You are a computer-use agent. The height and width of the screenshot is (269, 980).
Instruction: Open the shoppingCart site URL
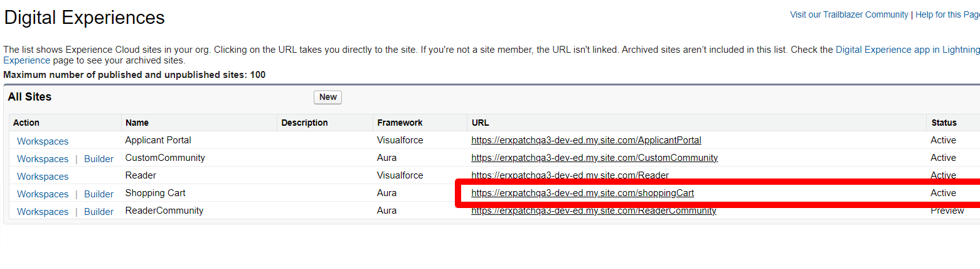click(582, 193)
